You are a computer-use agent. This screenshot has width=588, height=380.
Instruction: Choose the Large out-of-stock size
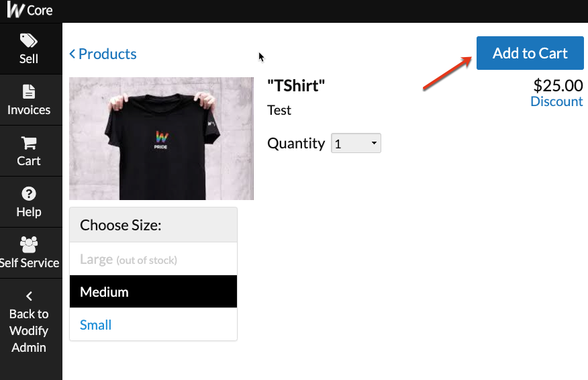pyautogui.click(x=153, y=259)
